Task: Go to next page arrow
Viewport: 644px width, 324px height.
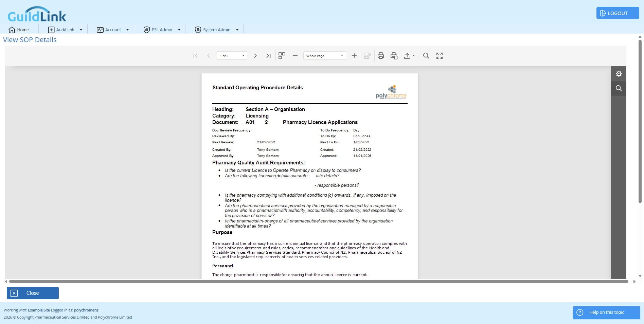Action: 255,56
